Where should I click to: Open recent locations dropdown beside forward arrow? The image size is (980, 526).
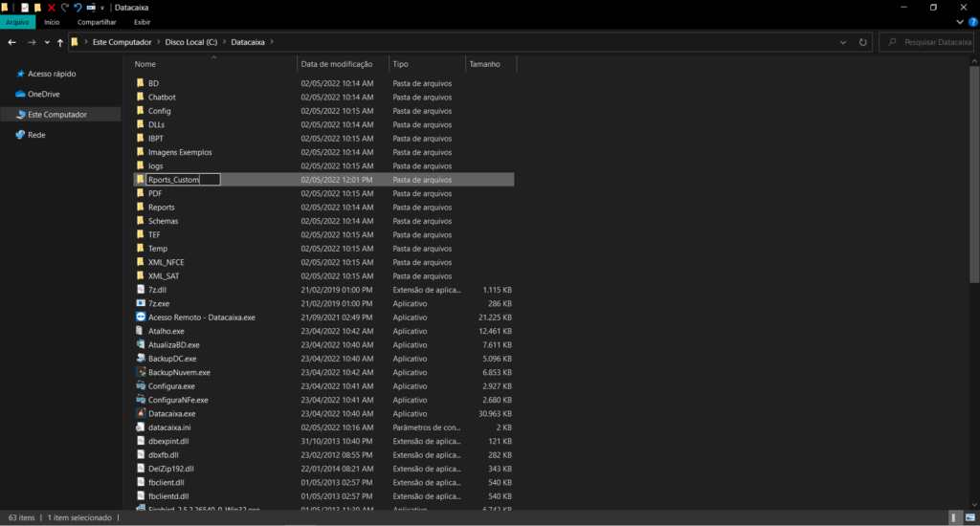(47, 43)
